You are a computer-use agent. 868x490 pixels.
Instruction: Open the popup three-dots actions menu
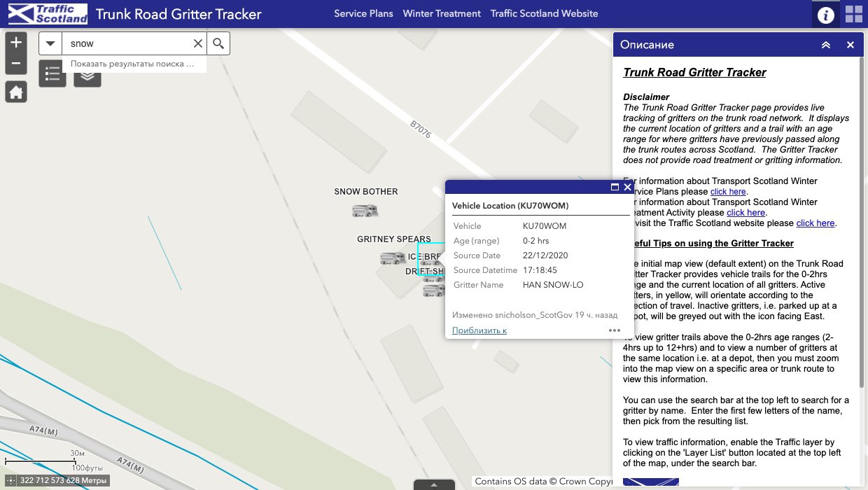point(615,330)
